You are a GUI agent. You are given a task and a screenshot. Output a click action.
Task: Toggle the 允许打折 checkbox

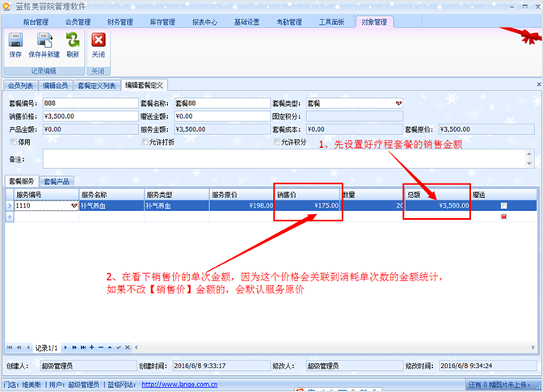145,142
